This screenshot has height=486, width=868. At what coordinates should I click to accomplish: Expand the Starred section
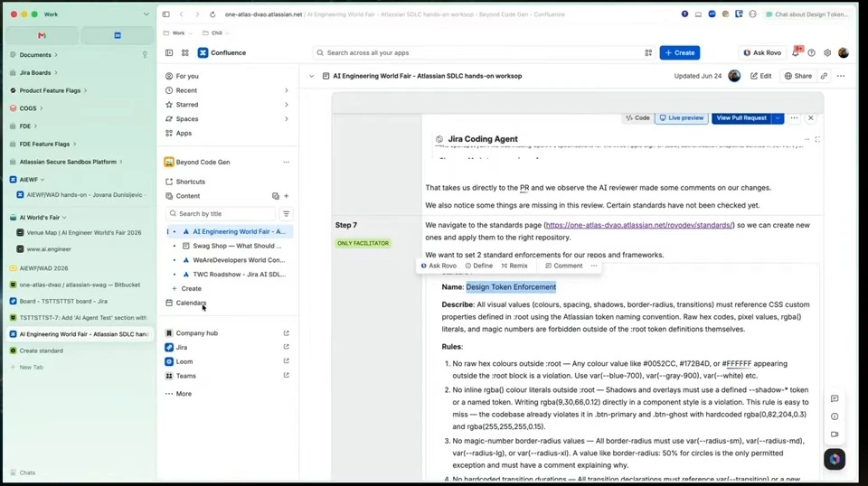point(287,105)
